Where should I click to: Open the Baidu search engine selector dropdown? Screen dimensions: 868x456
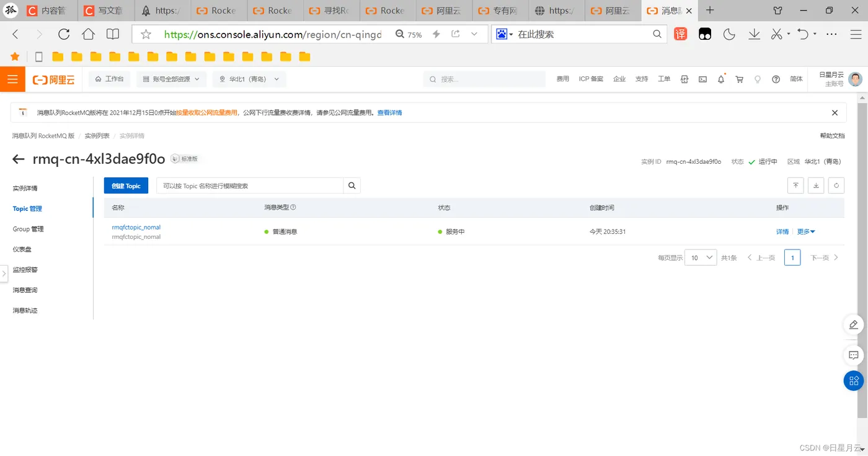tap(504, 34)
